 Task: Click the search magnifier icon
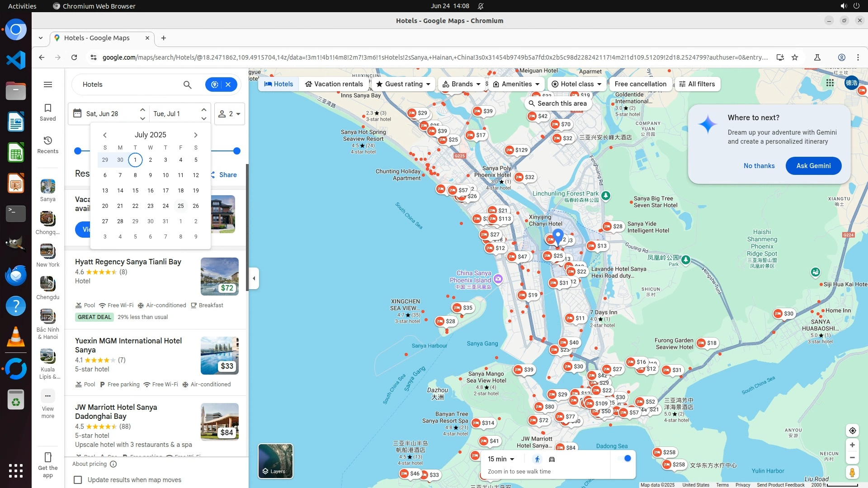[x=187, y=84]
